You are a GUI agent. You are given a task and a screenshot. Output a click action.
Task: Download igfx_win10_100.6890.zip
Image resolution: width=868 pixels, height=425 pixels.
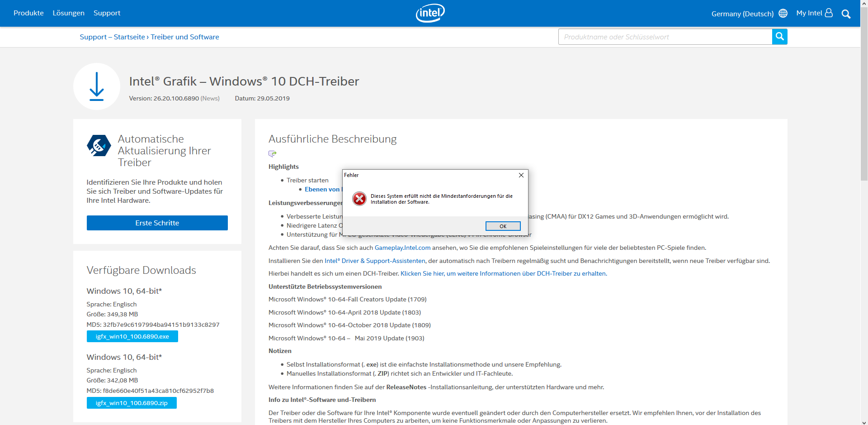coord(132,403)
